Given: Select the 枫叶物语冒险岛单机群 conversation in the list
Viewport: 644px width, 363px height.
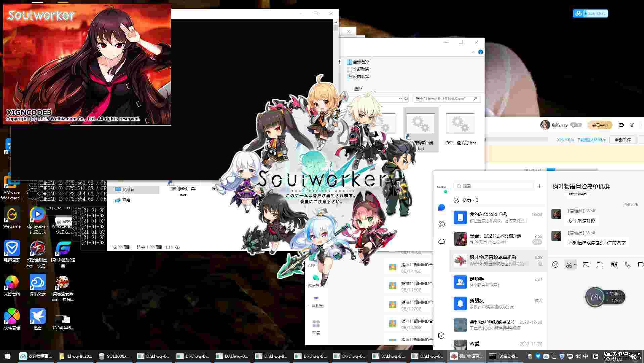Looking at the screenshot, I should pyautogui.click(x=498, y=260).
